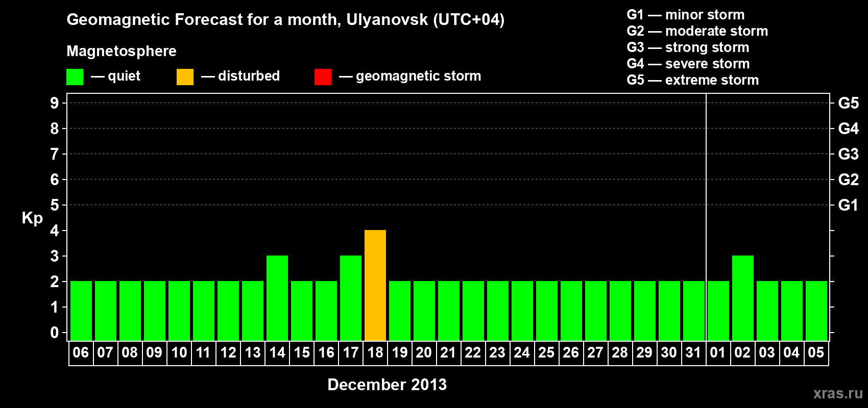Click the G5 label on right axis
The width and height of the screenshot is (868, 408).
point(849,103)
